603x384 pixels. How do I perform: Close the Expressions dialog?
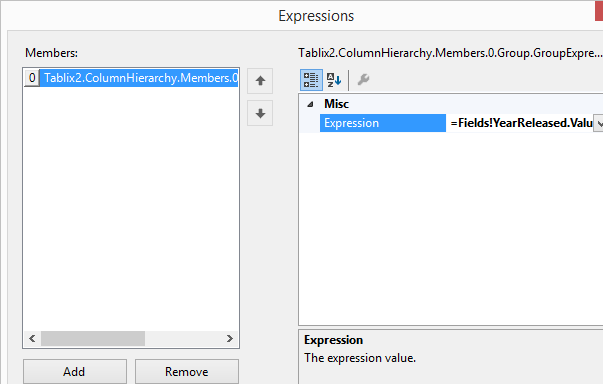(x=599, y=10)
